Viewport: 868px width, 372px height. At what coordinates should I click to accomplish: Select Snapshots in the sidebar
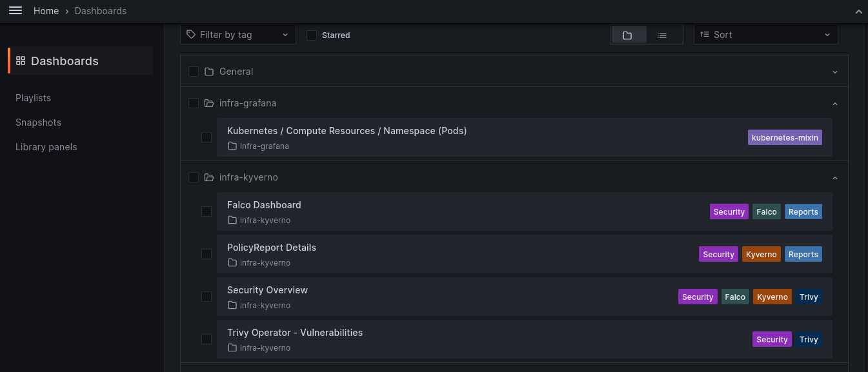38,122
